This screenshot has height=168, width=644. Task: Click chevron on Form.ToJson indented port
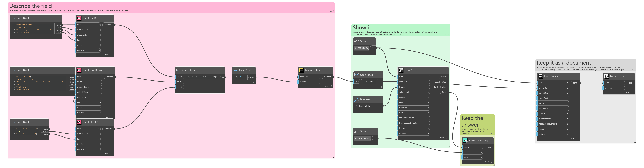623,88
